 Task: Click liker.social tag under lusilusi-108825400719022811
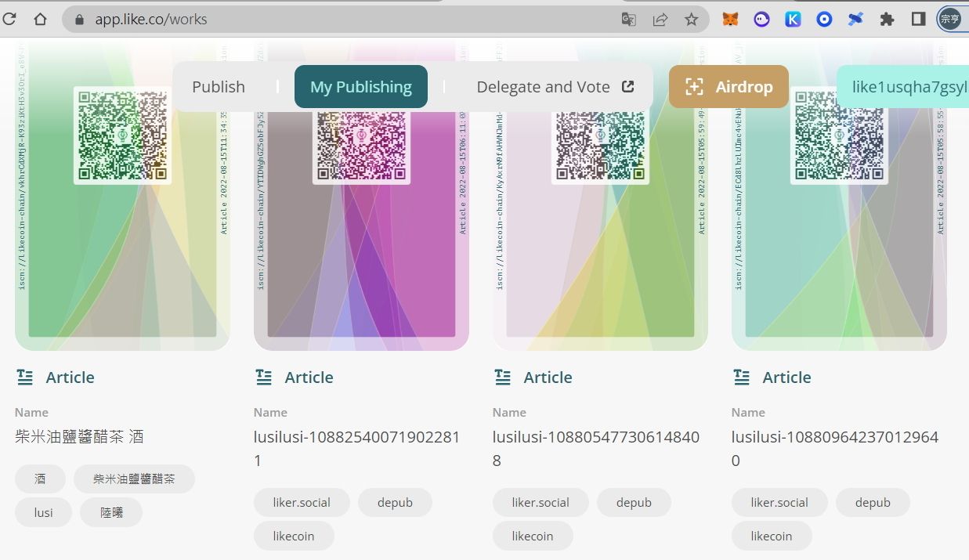click(x=302, y=502)
